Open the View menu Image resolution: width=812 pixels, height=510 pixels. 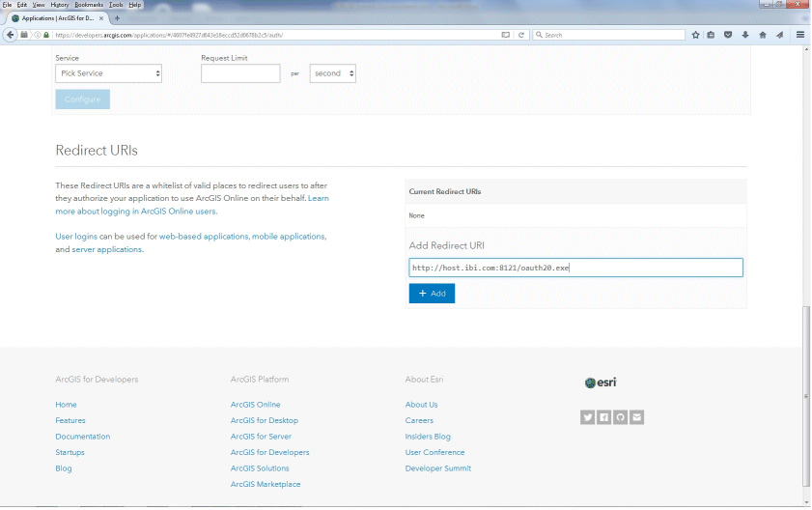[39, 5]
